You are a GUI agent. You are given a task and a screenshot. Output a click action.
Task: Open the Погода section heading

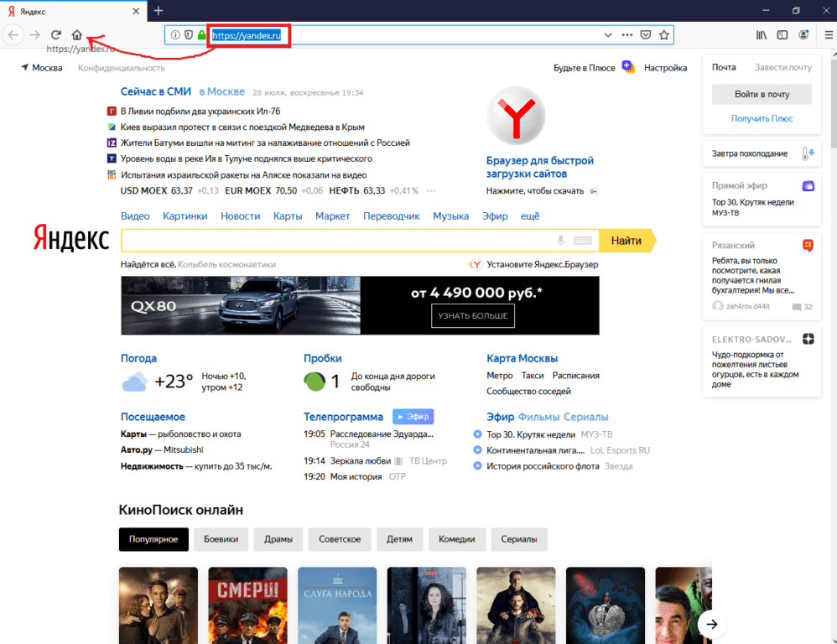(x=138, y=358)
